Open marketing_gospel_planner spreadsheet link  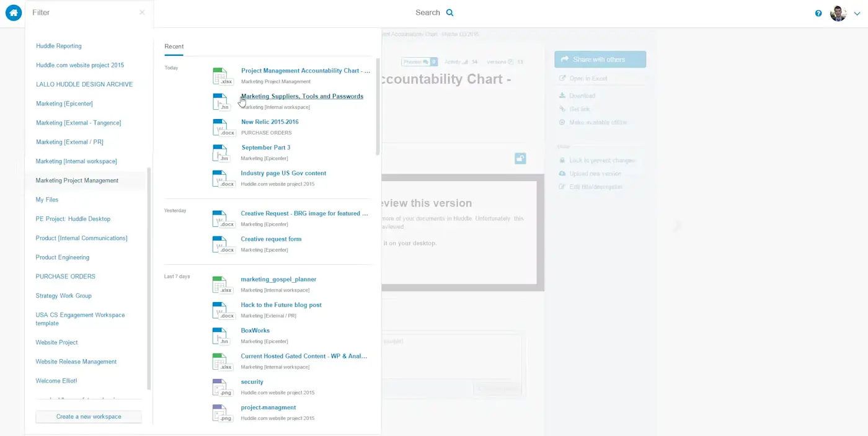click(278, 279)
